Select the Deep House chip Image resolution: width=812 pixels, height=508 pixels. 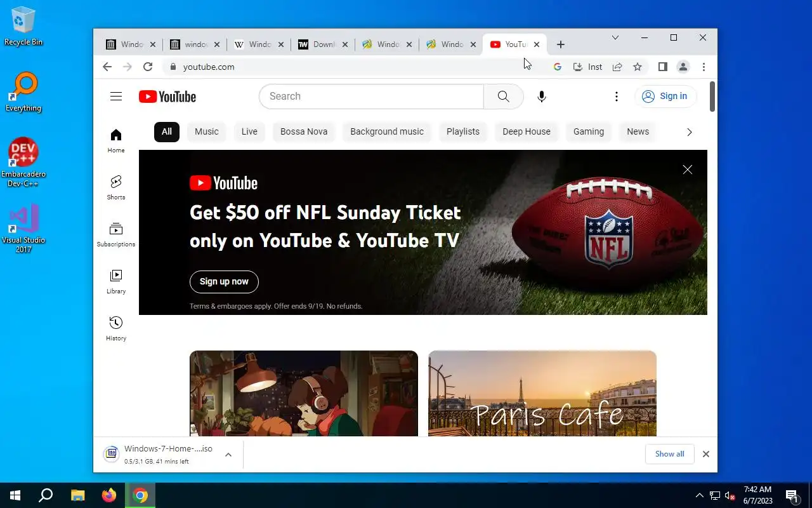point(527,131)
